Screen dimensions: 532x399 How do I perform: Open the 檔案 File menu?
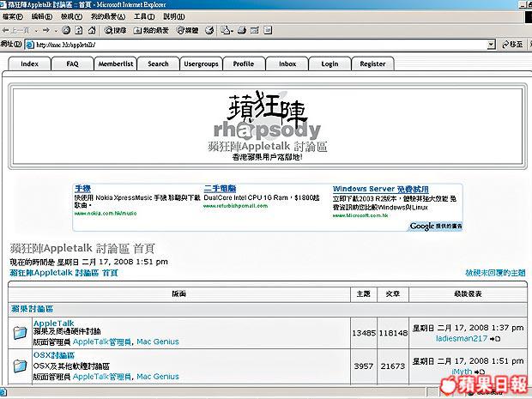pyautogui.click(x=13, y=16)
